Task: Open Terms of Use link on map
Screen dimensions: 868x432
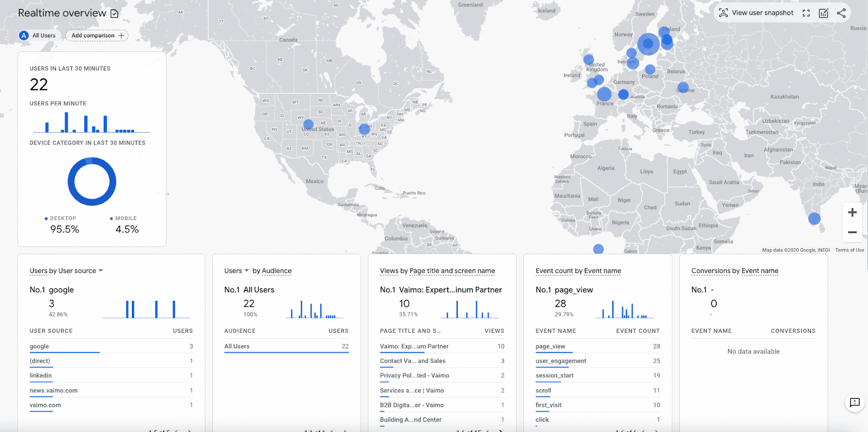Action: [x=850, y=250]
